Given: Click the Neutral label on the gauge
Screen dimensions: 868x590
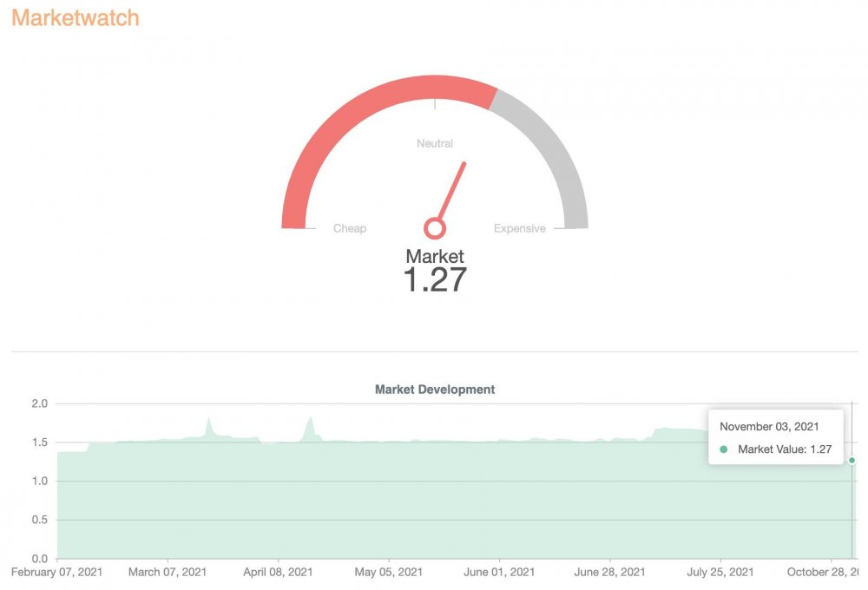Looking at the screenshot, I should tap(435, 143).
